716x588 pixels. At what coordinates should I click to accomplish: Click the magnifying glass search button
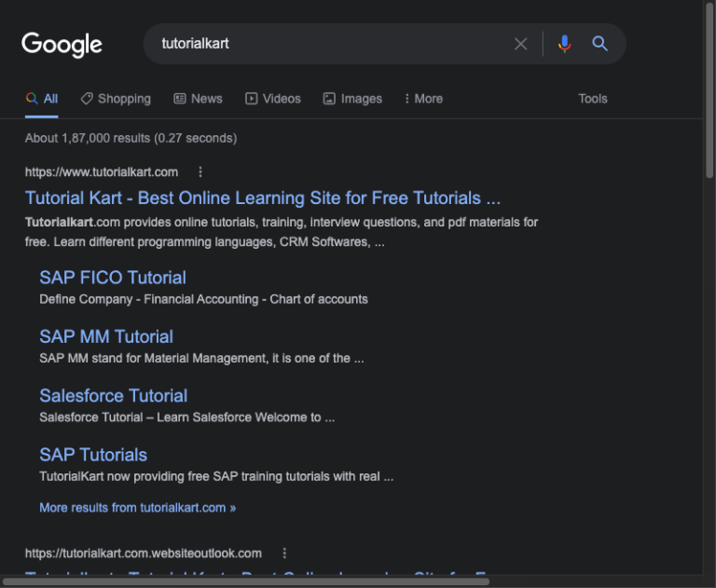[x=600, y=44]
